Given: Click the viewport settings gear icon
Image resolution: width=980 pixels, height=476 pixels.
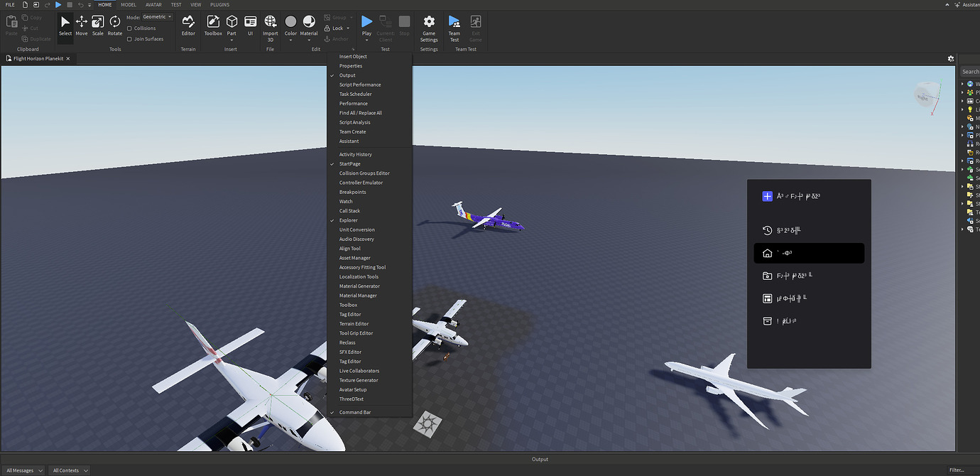Looking at the screenshot, I should coord(951,59).
